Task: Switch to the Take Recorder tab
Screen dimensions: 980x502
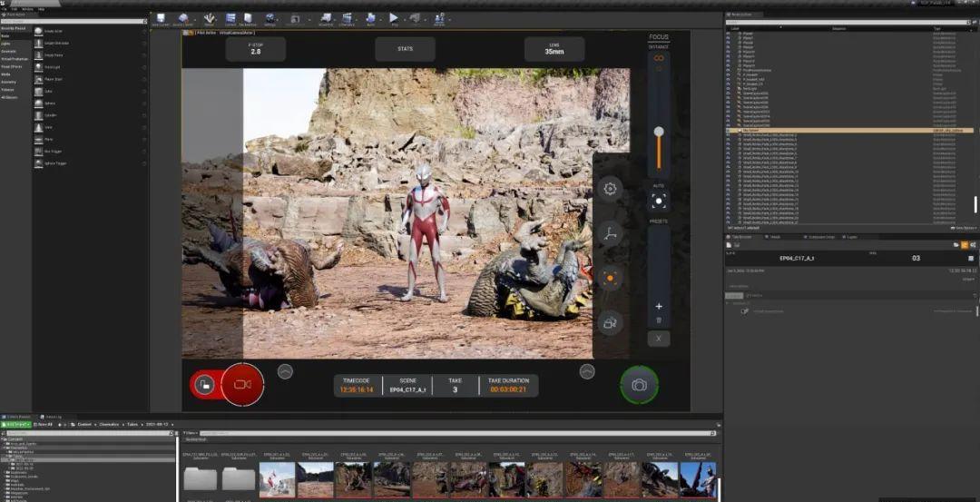Action: tap(741, 237)
